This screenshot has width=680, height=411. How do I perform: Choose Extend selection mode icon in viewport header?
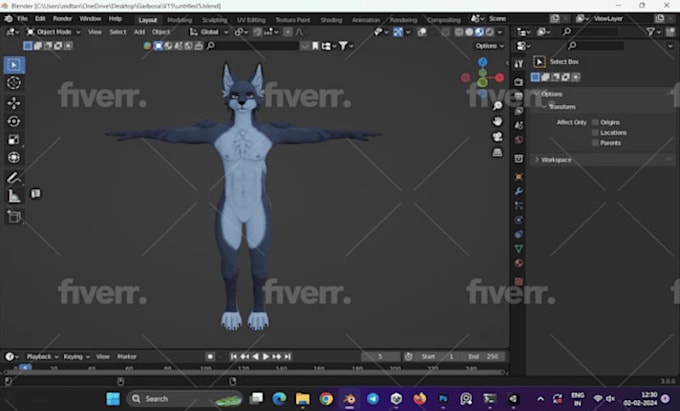pyautogui.click(x=38, y=46)
